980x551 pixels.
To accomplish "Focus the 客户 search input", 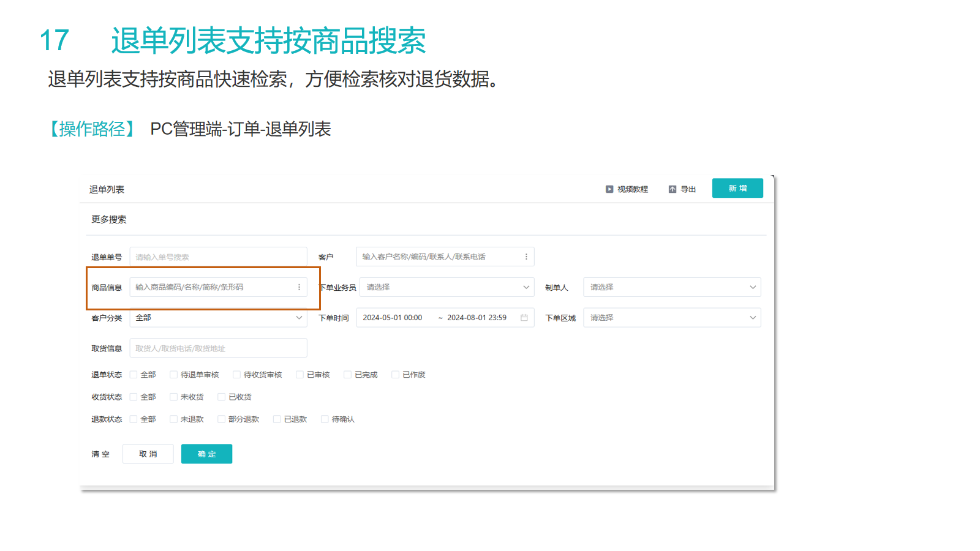I will click(445, 257).
